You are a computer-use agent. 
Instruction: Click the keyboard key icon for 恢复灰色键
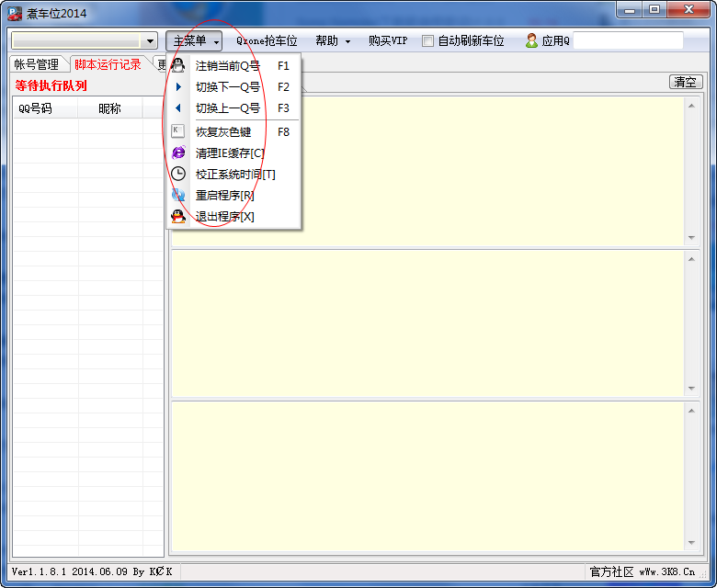178,131
